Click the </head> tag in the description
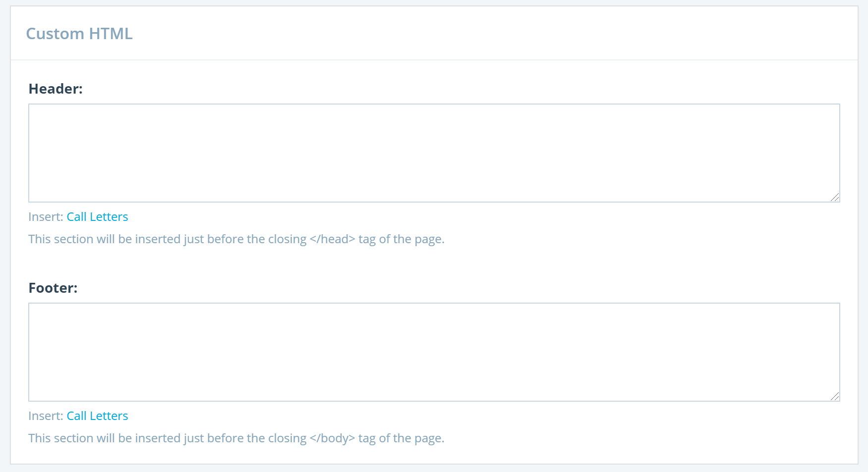The image size is (868, 472). tap(332, 239)
